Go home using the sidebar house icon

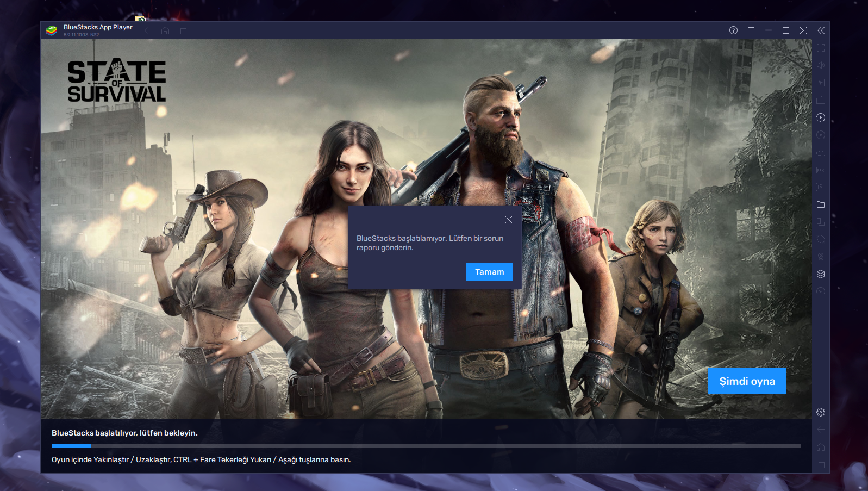tap(821, 447)
